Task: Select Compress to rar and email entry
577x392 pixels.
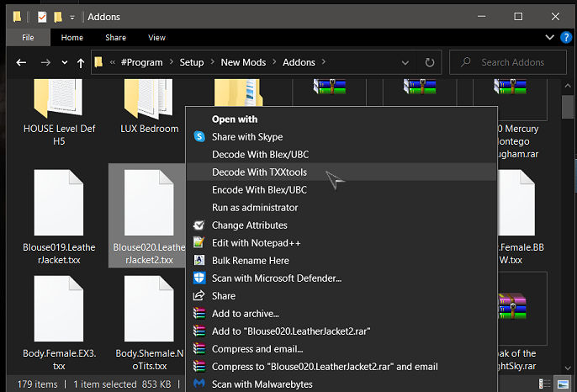Action: pyautogui.click(x=341, y=366)
